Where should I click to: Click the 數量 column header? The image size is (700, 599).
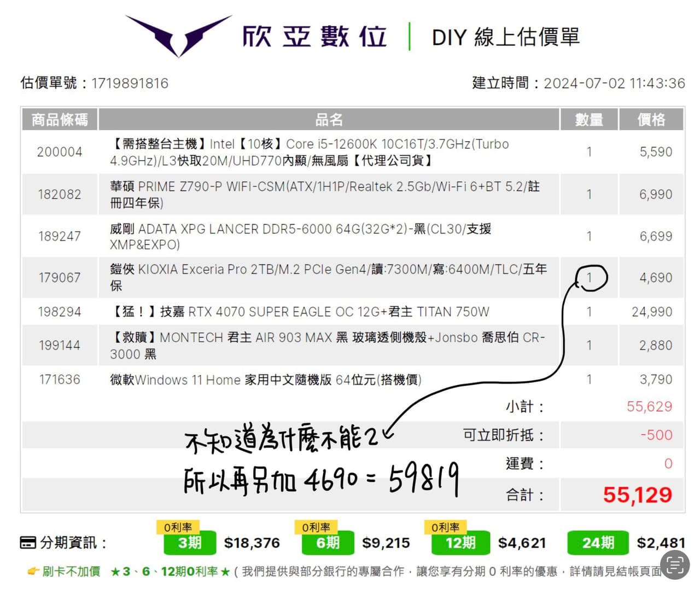[x=589, y=120]
